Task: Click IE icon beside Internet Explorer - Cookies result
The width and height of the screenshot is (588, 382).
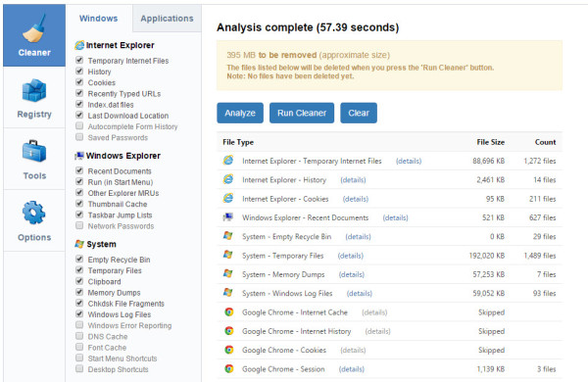Action: tap(228, 198)
